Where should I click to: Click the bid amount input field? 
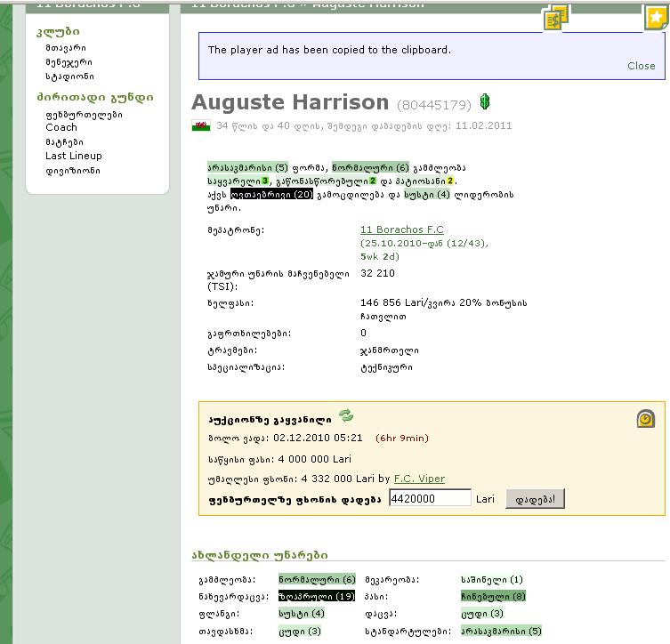point(430,498)
